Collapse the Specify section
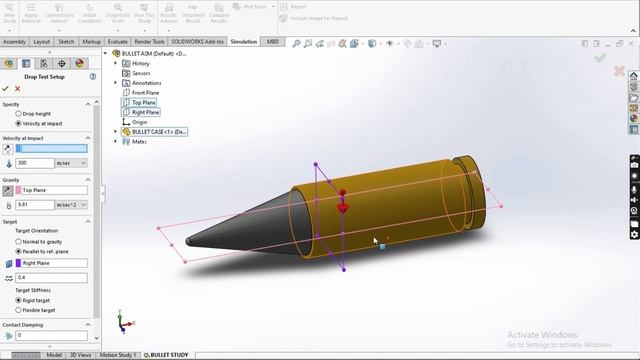640x360 pixels. (x=88, y=104)
